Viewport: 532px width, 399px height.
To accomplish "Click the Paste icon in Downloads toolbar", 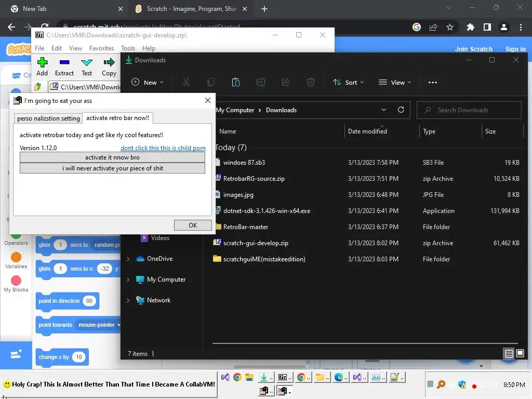I will pos(235,82).
